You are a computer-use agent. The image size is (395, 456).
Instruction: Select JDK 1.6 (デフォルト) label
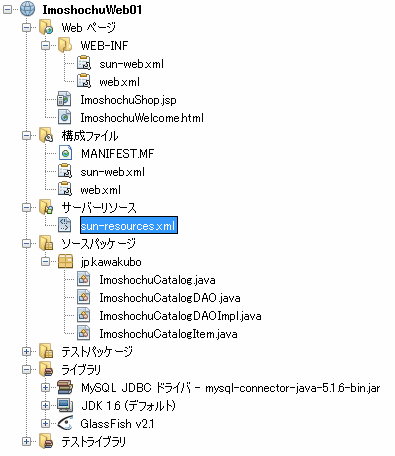[x=128, y=406]
